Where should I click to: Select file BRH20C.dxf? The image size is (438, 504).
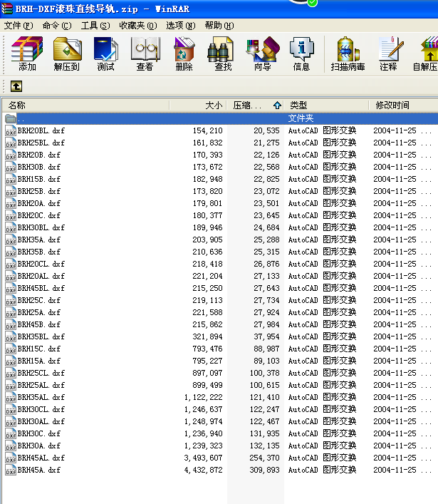click(39, 215)
